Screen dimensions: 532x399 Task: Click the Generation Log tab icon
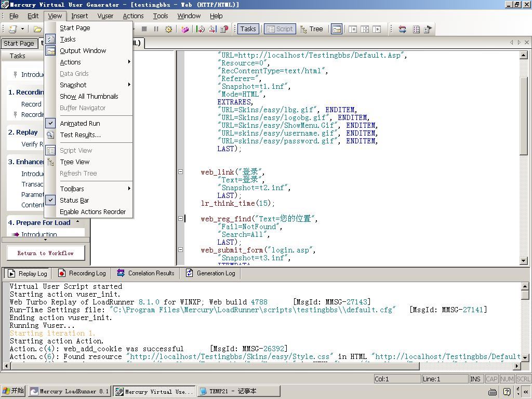pos(190,273)
